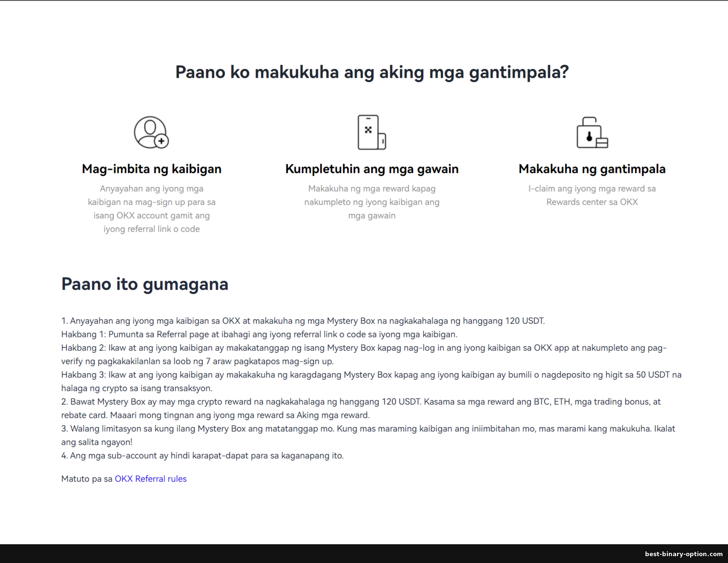Click the 'Kumpletuhin ang mga gawain' heading
The height and width of the screenshot is (563, 728).
point(372,169)
